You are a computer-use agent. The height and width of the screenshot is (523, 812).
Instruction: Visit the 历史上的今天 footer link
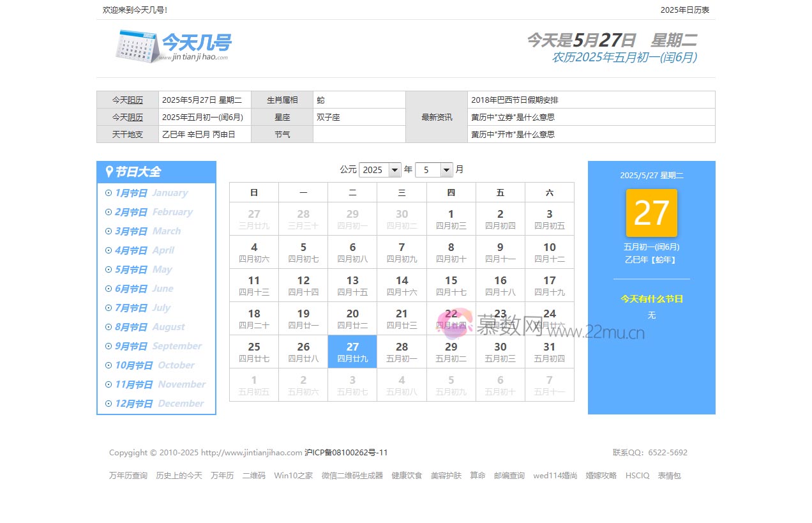(x=179, y=476)
